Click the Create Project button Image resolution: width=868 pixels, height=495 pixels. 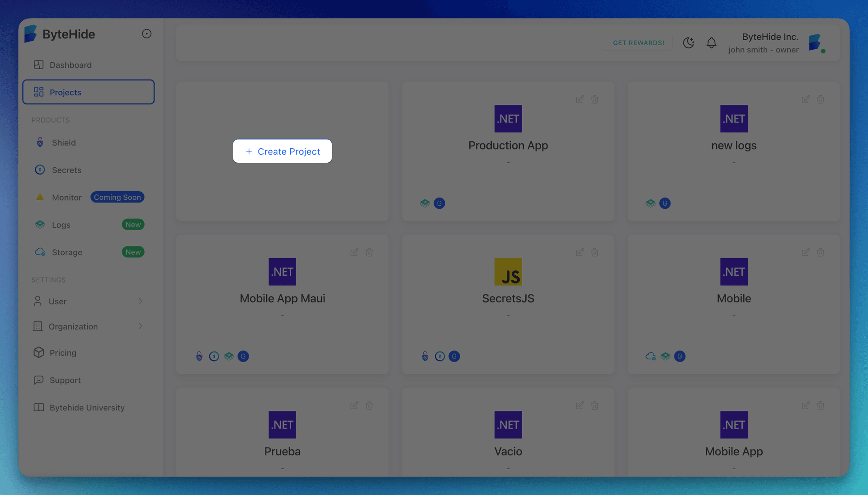(282, 151)
